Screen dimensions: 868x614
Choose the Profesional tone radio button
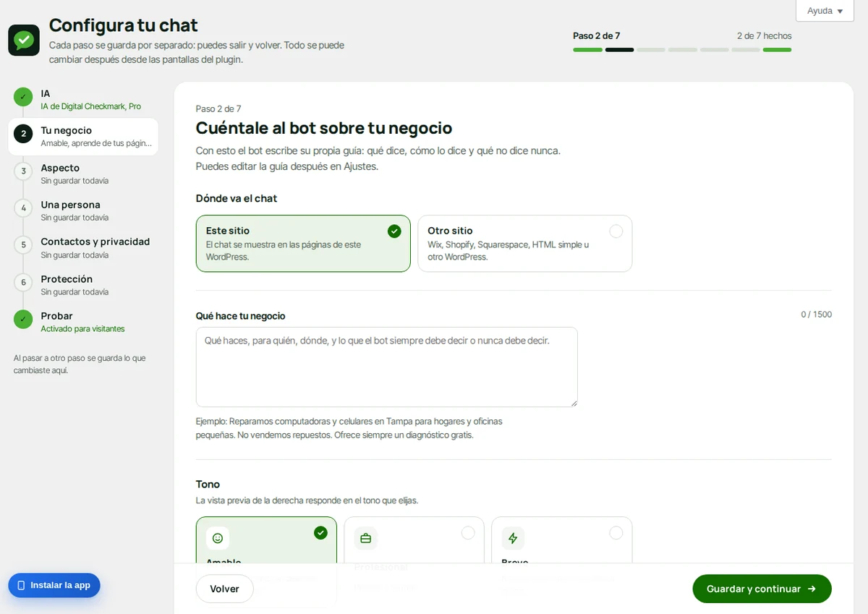(x=468, y=533)
